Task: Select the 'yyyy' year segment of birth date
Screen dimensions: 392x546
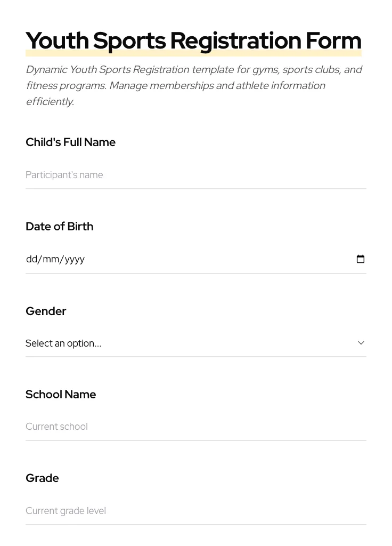Action: click(x=75, y=259)
